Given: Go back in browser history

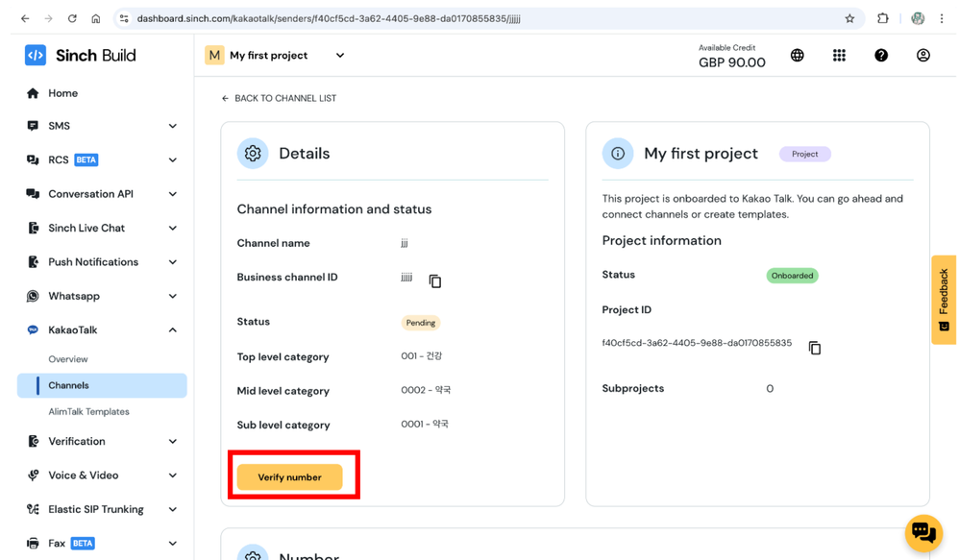Looking at the screenshot, I should click(25, 18).
